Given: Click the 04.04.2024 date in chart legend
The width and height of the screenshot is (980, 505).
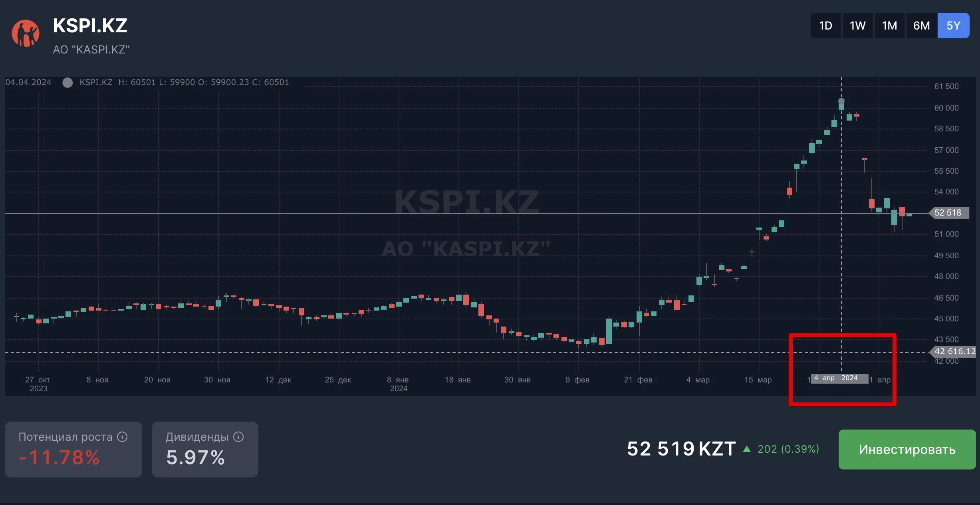Looking at the screenshot, I should coord(28,82).
